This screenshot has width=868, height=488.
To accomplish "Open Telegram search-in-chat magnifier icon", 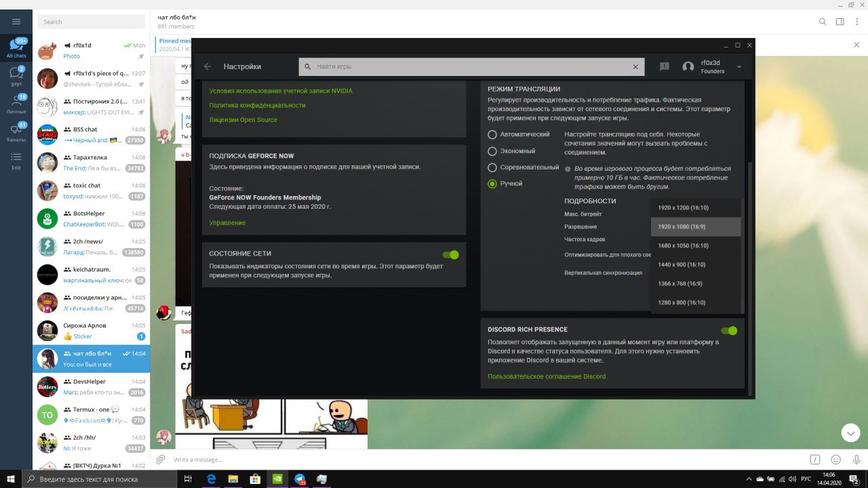I will (x=823, y=22).
